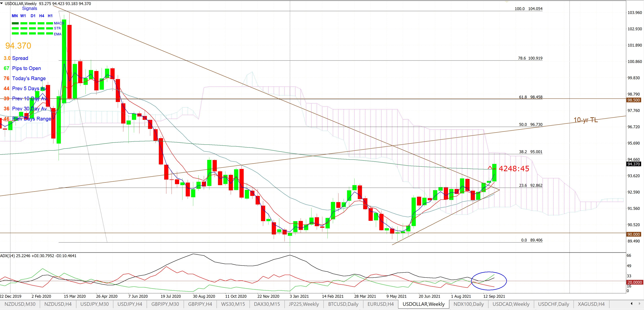Click the active USDOLLAR,Weekly tab
The image size is (644, 310).
(424, 304)
